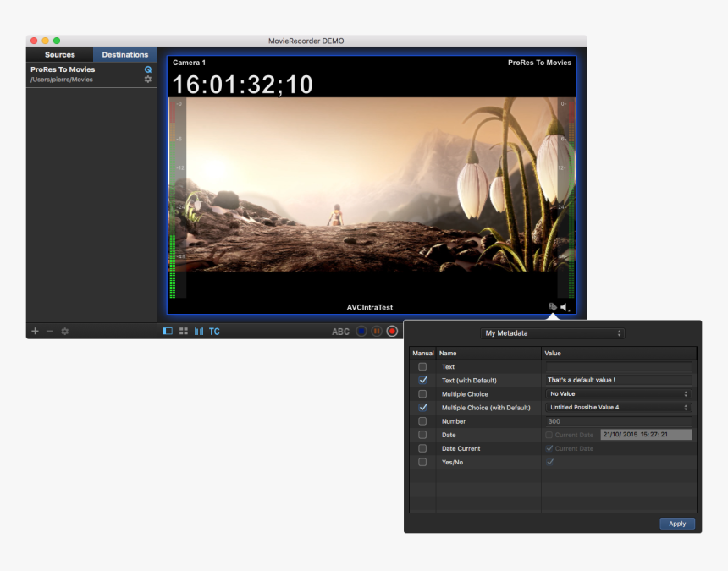
Task: Select the single preview view icon
Action: tap(168, 332)
